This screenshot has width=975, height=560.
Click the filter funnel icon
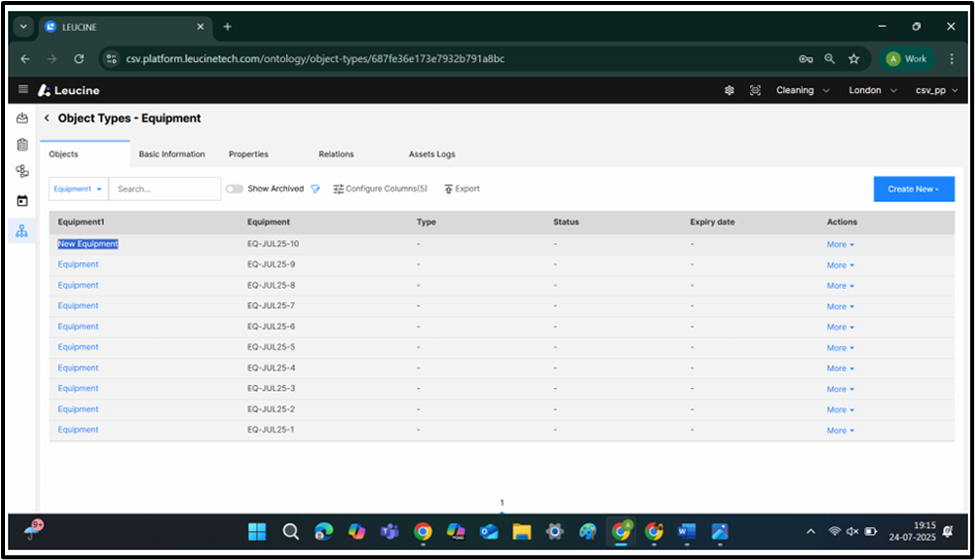(316, 189)
